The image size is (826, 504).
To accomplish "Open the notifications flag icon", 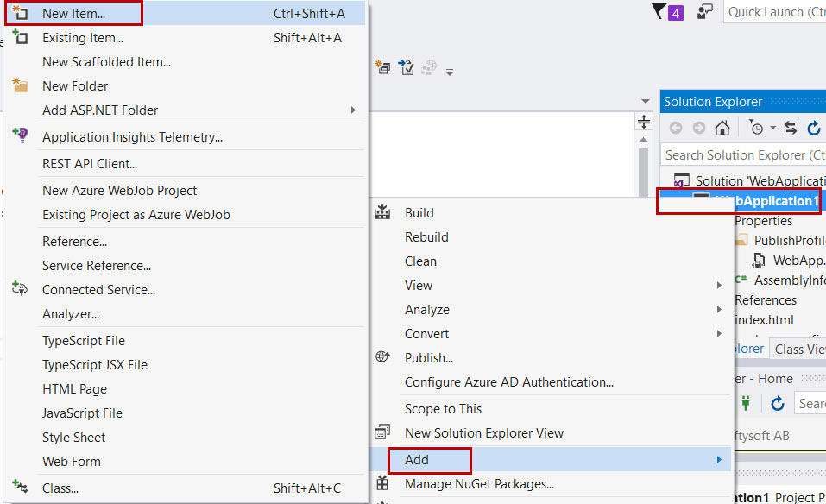I will [668, 12].
